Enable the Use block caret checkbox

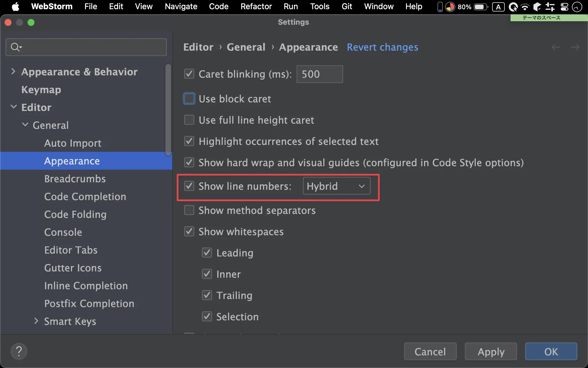(189, 99)
